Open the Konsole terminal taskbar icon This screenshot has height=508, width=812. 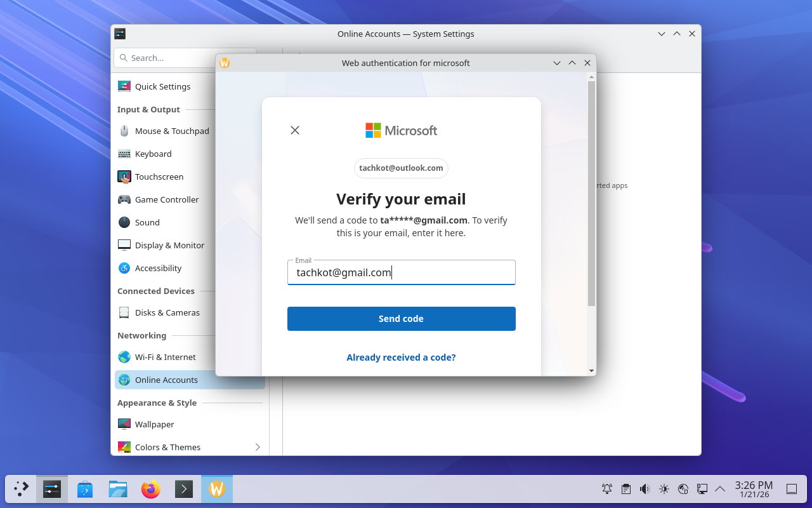(x=184, y=489)
